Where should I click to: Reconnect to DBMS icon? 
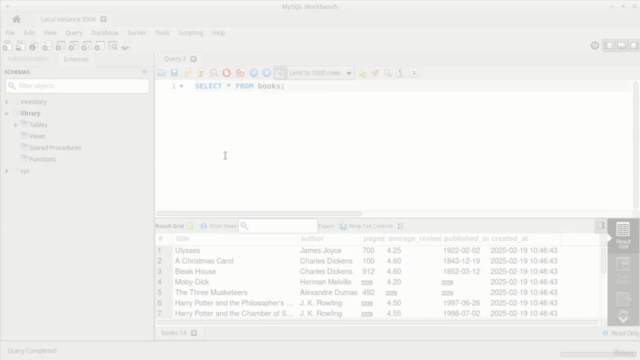click(x=126, y=46)
